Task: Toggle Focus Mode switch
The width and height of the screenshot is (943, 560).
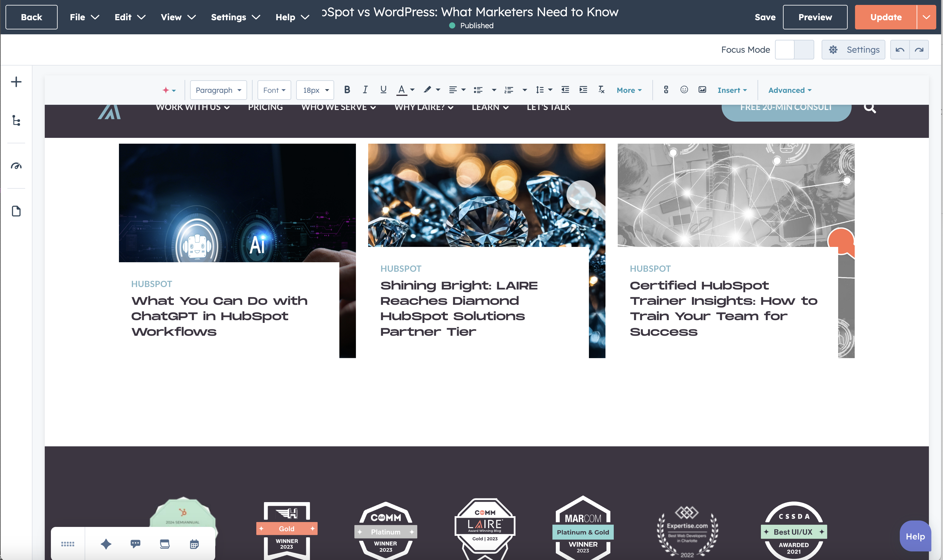Action: [794, 50]
